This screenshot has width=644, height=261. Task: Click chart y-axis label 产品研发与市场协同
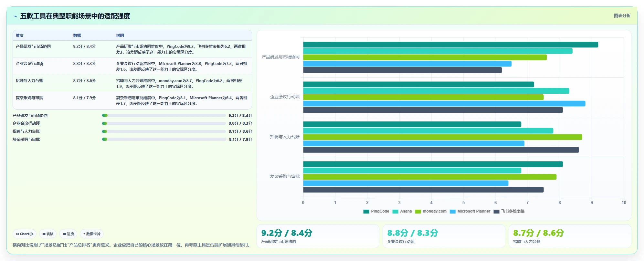(280, 57)
